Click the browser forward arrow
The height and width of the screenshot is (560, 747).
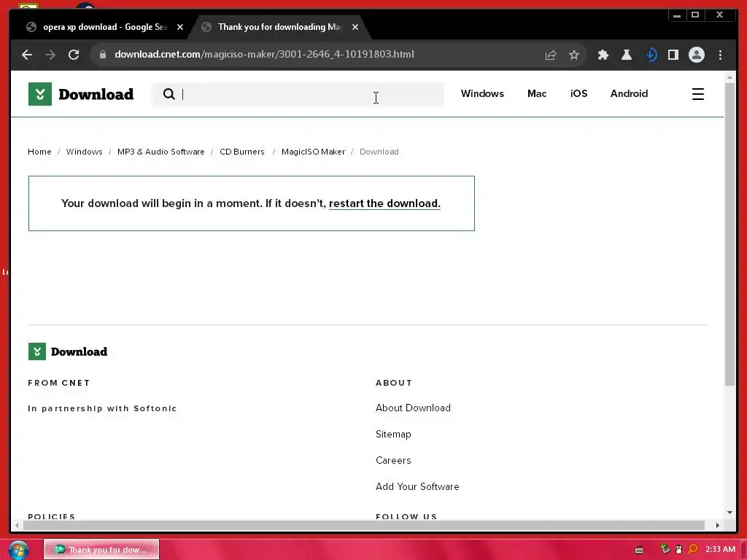point(50,55)
